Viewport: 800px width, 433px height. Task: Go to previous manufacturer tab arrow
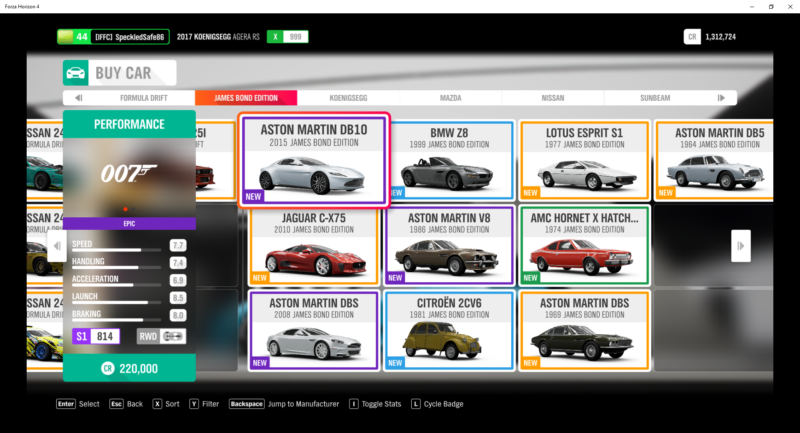click(79, 98)
